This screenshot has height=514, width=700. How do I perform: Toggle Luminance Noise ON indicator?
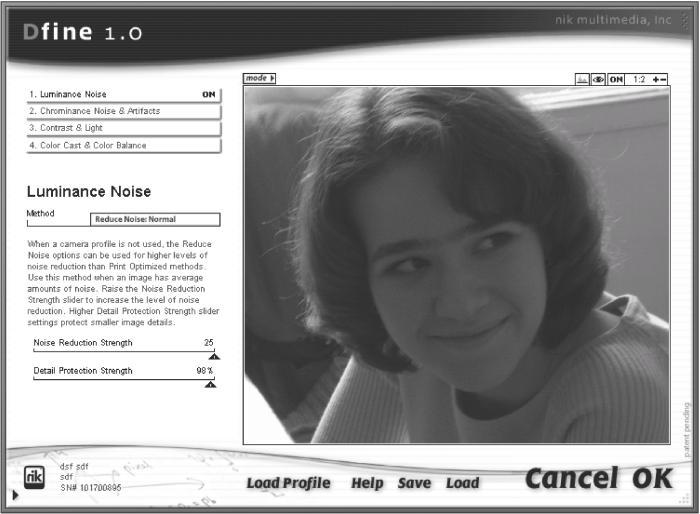[x=208, y=94]
